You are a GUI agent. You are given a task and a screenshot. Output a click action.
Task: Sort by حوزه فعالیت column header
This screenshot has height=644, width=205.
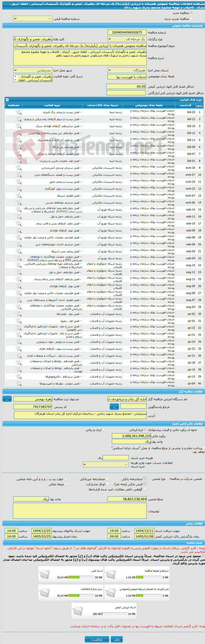pyautogui.click(x=52, y=105)
